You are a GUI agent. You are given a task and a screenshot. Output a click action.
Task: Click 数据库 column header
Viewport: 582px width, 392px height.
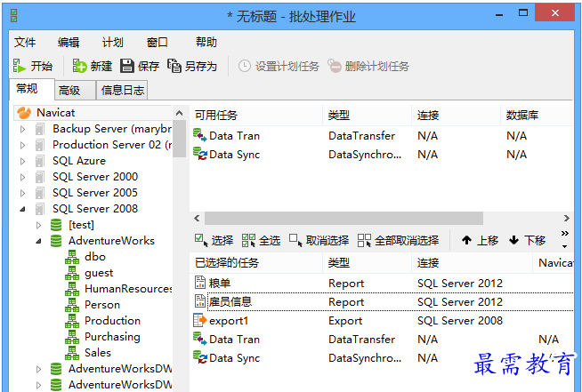pos(537,116)
